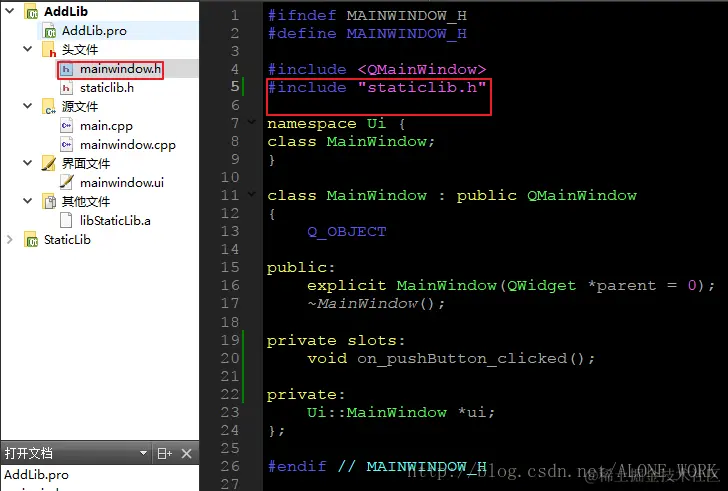The height and width of the screenshot is (491, 728).
Task: Click the #define MAINWINDOW_H line
Action: pos(367,33)
